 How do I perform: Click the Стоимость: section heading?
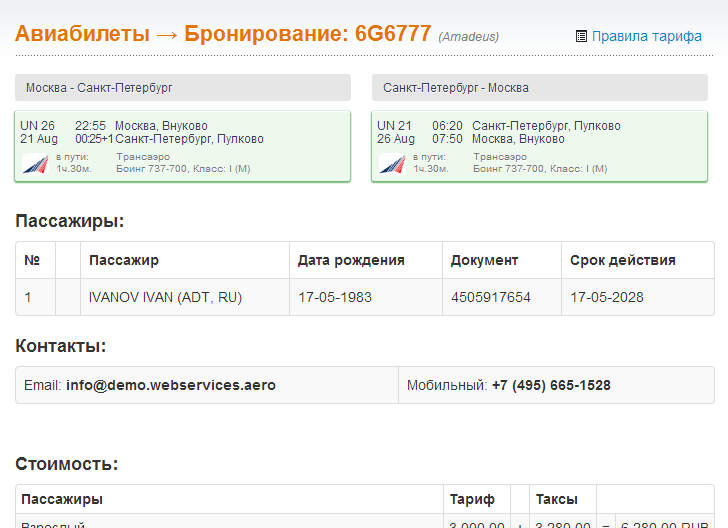coord(67,464)
